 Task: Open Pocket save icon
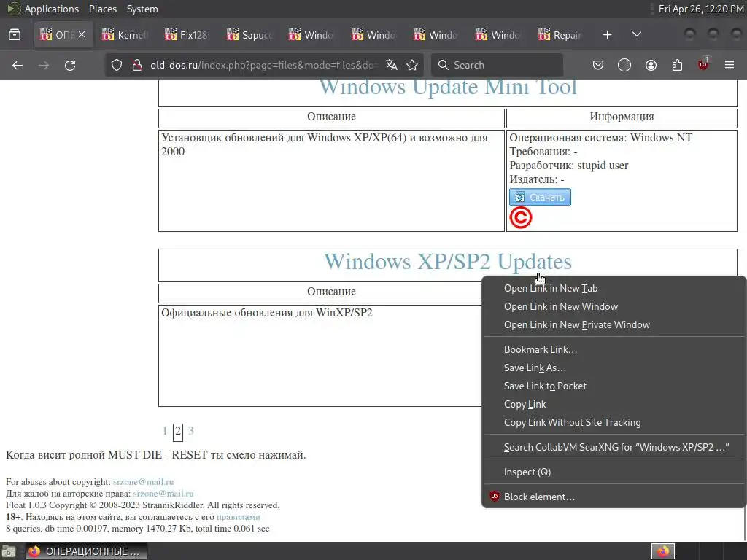click(x=598, y=65)
